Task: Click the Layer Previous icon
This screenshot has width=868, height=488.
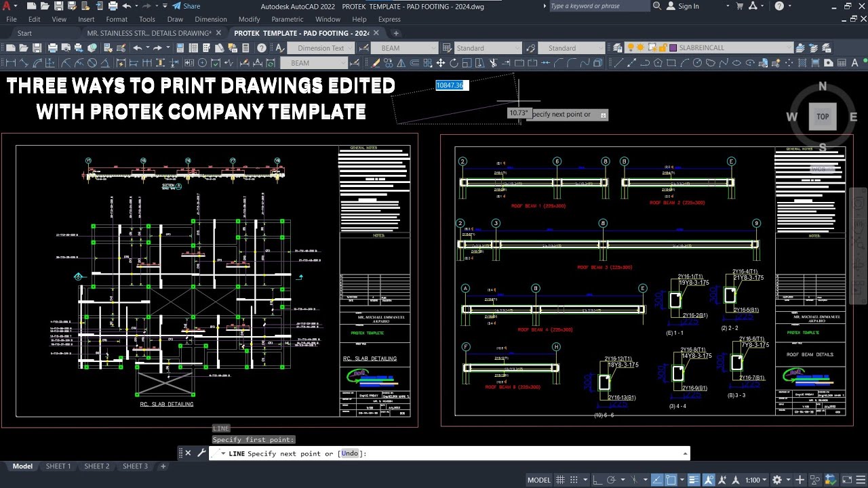Action: 813,47
